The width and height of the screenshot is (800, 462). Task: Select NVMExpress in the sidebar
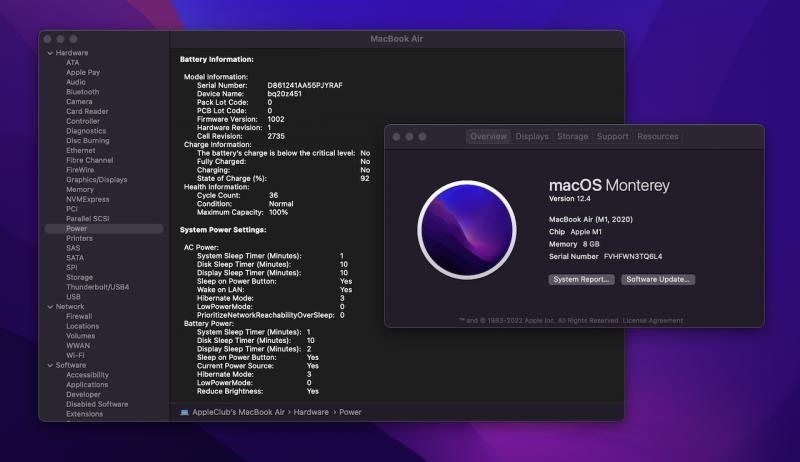point(87,199)
